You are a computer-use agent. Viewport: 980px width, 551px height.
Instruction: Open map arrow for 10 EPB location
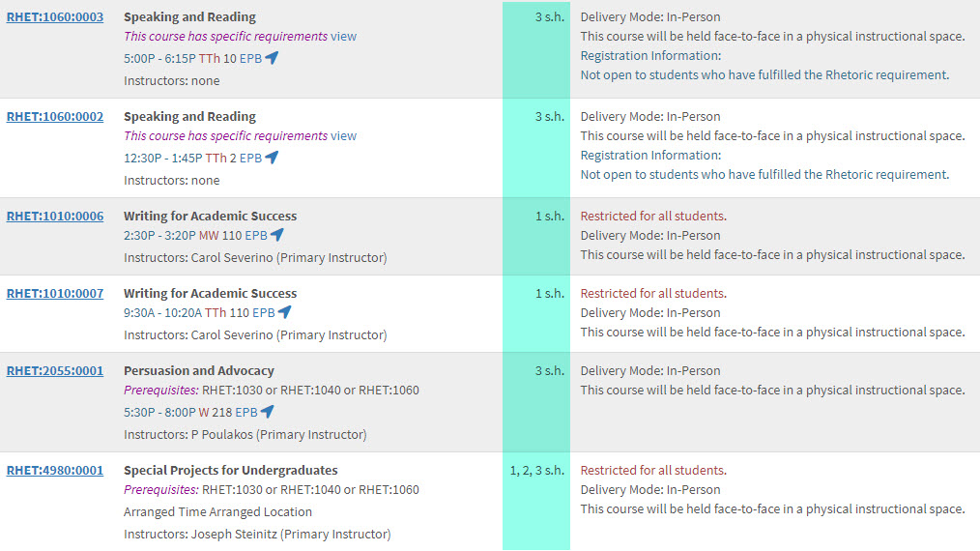click(272, 58)
